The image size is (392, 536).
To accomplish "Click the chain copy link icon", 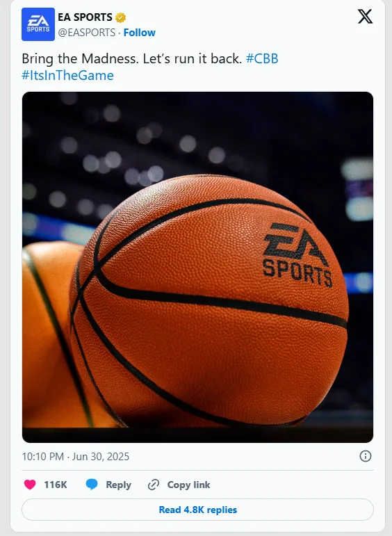I will (x=154, y=485).
